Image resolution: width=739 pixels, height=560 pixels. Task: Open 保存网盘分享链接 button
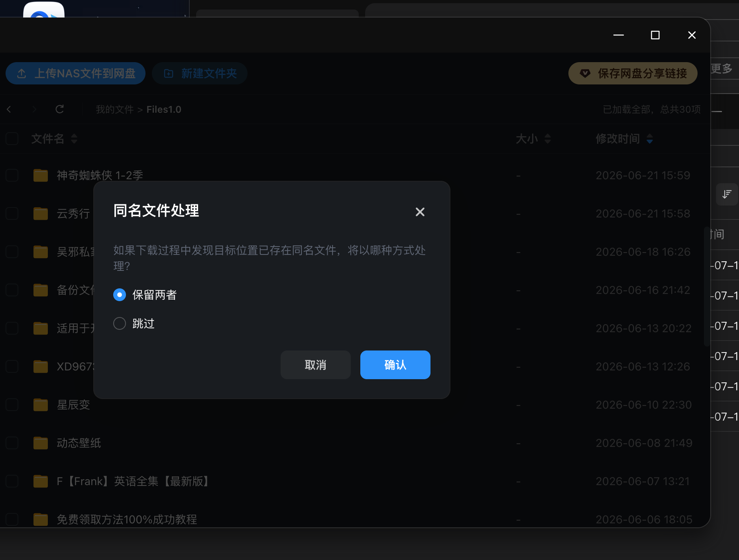(633, 73)
